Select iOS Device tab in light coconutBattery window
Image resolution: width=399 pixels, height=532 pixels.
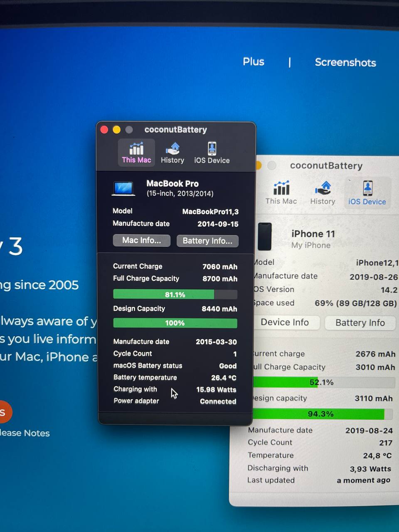coord(367,193)
